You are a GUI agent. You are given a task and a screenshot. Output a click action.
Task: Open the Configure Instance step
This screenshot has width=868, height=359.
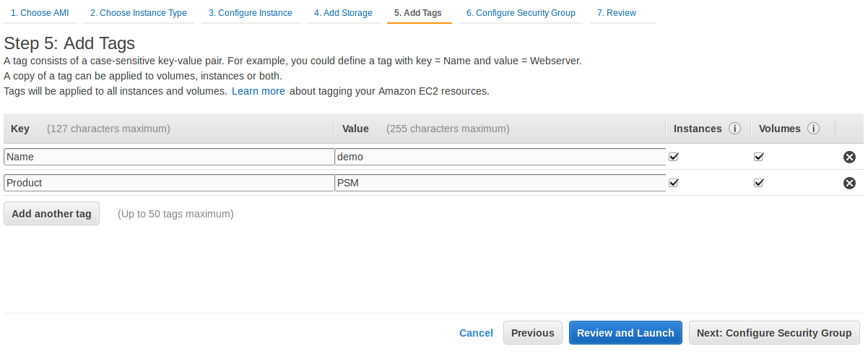click(250, 13)
